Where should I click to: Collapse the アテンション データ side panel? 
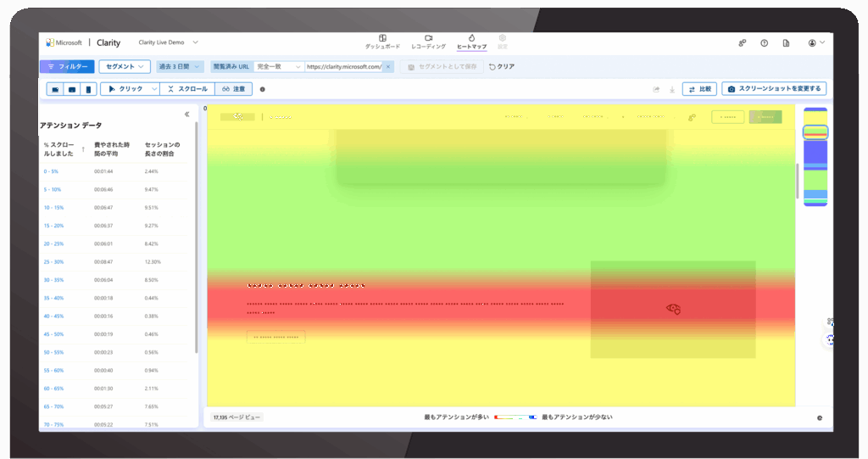tap(186, 115)
